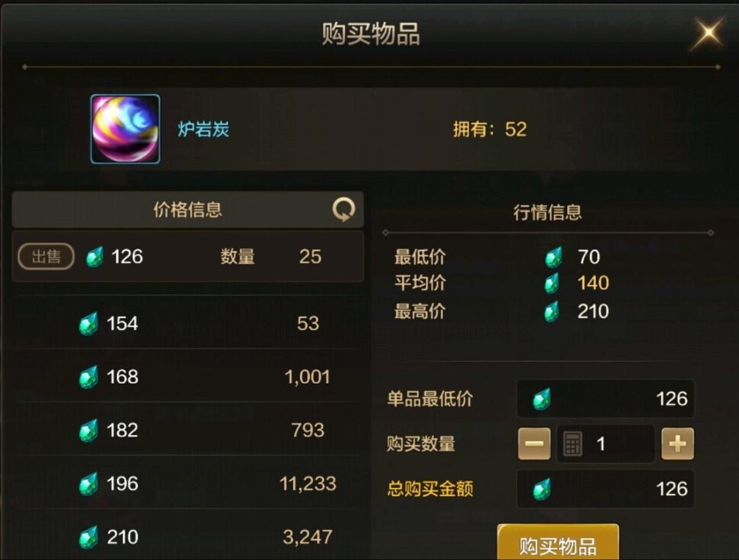The width and height of the screenshot is (739, 560).
Task: Select the price row at 154
Action: 187,323
